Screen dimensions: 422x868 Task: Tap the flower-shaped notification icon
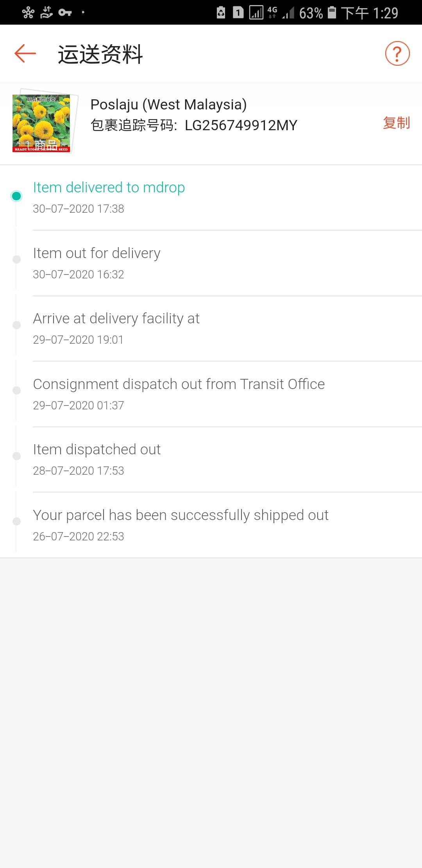click(x=28, y=13)
